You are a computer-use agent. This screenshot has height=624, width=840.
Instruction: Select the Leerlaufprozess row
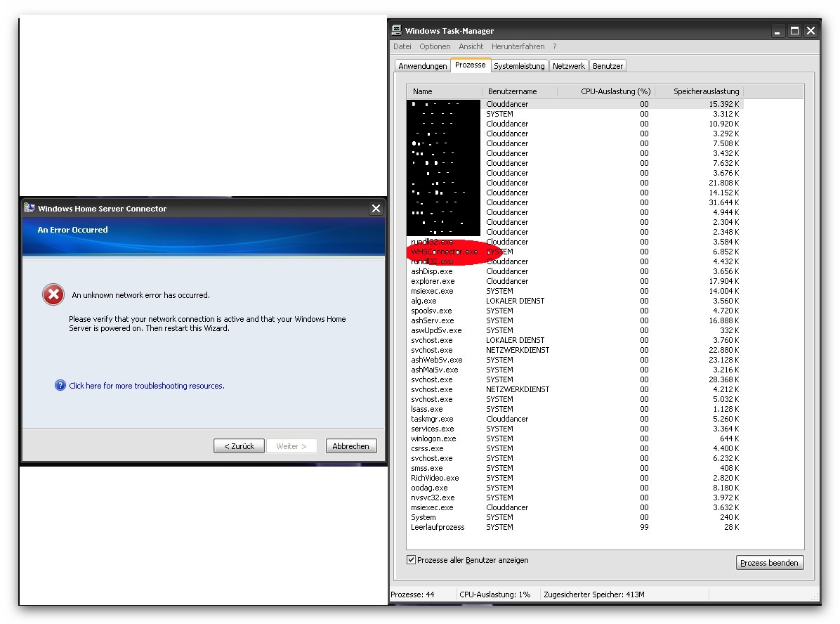click(575, 527)
